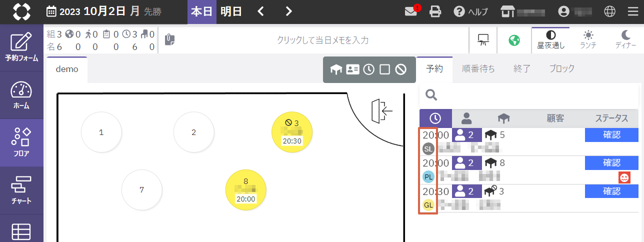Click the memo clipboard icon

[169, 40]
